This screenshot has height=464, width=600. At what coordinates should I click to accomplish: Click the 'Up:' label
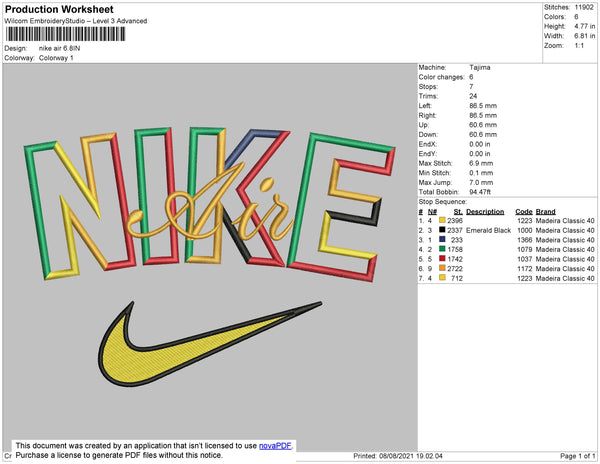tap(424, 125)
